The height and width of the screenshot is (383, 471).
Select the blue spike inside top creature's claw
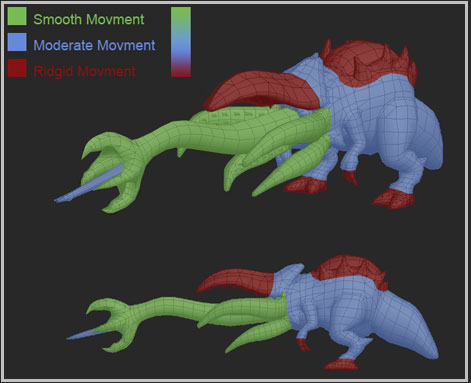(88, 184)
